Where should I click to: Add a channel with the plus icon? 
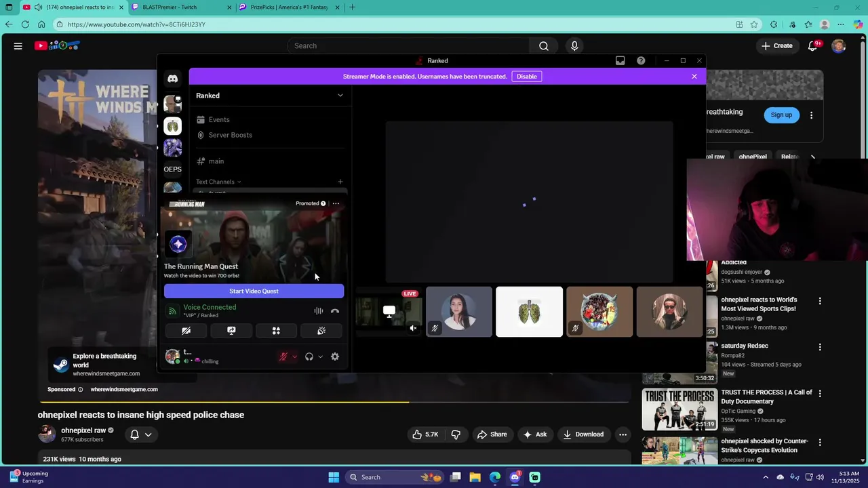[x=340, y=182]
